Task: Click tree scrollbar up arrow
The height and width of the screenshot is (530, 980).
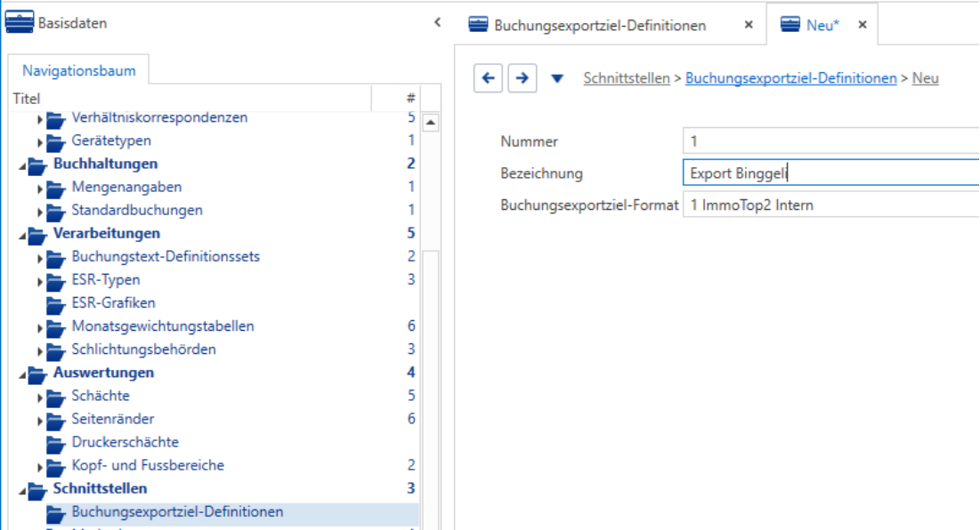Action: 431,123
